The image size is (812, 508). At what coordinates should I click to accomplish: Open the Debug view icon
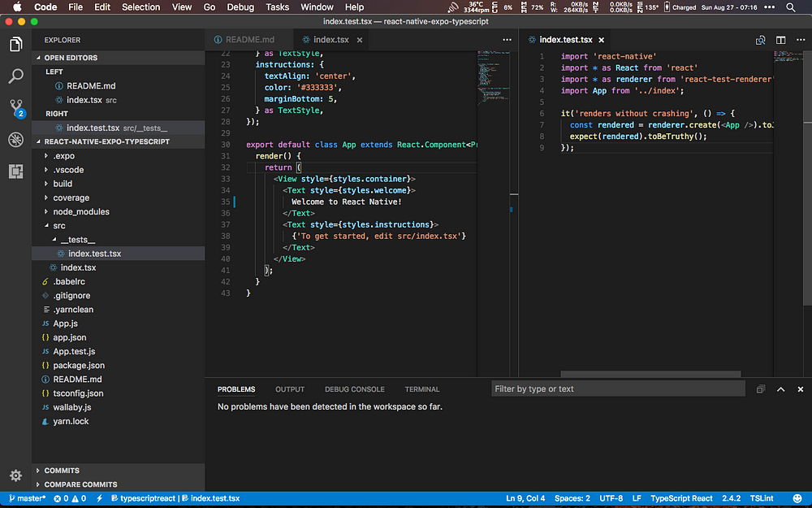pyautogui.click(x=15, y=139)
